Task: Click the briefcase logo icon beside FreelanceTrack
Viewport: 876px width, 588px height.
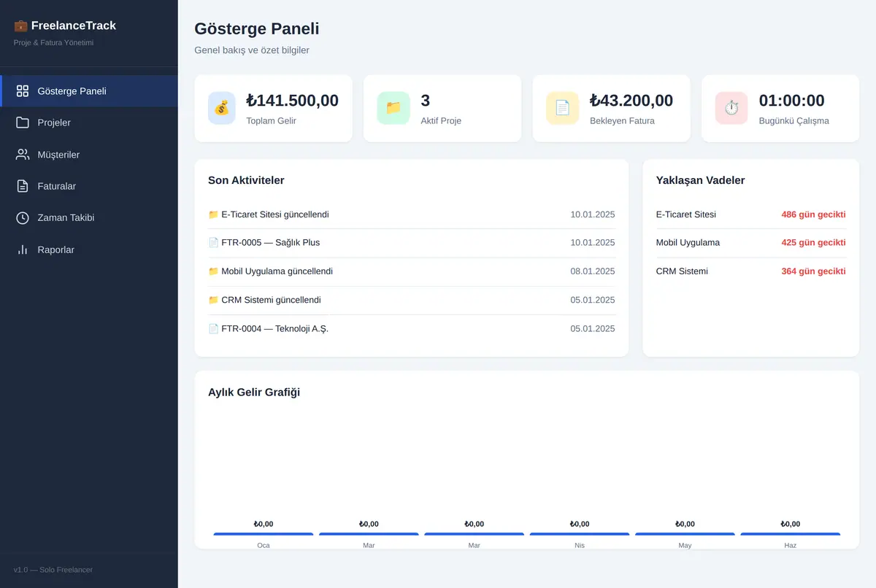Action: pos(20,26)
